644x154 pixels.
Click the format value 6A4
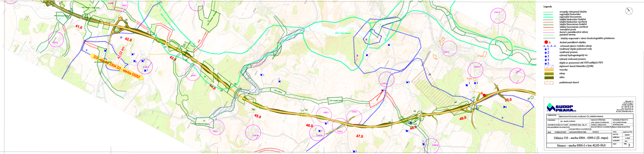(x=626, y=141)
